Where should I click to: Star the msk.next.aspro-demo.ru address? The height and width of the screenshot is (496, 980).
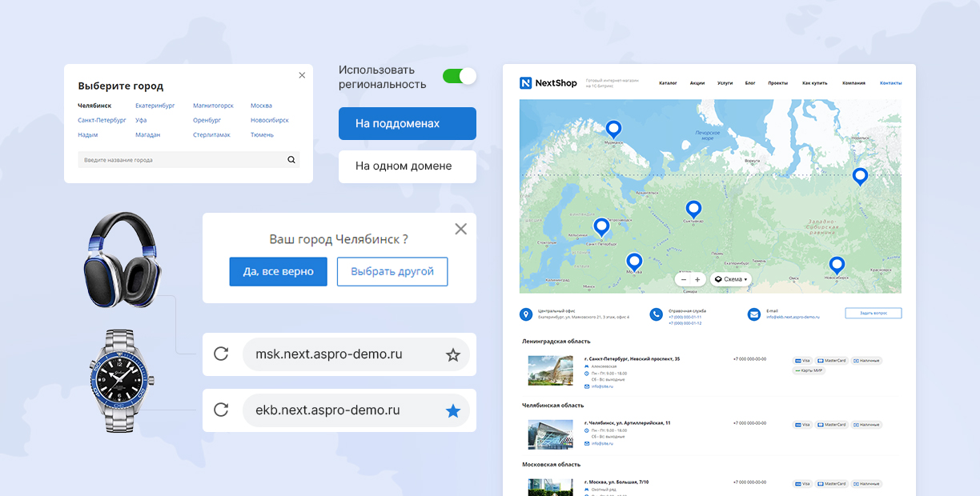point(453,354)
